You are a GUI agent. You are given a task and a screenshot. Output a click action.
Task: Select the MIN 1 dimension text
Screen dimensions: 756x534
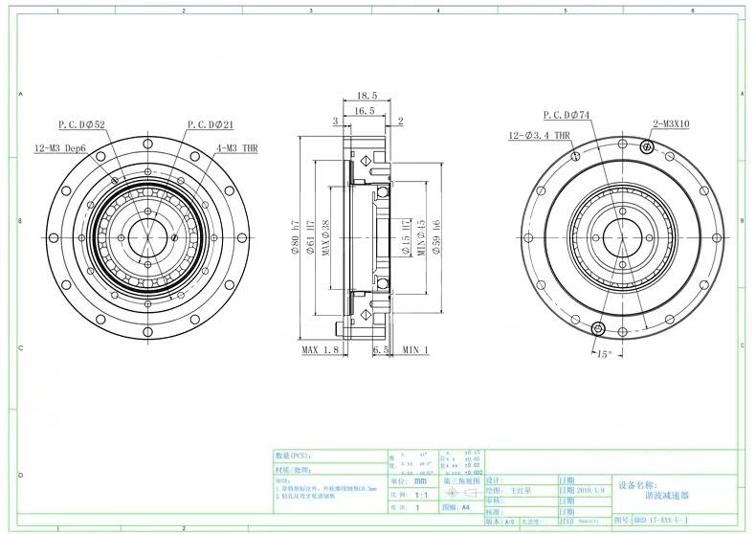[415, 350]
